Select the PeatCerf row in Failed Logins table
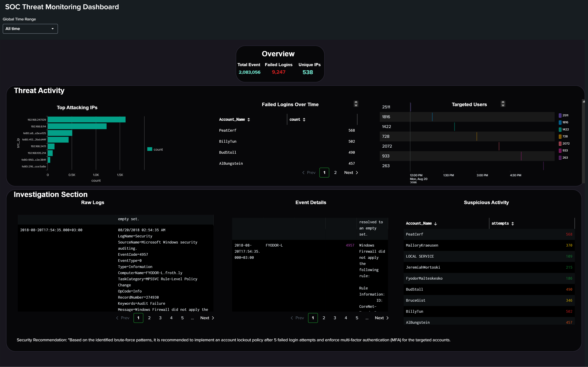The width and height of the screenshot is (588, 367). (x=287, y=131)
